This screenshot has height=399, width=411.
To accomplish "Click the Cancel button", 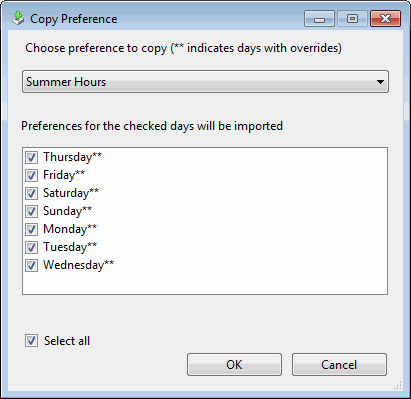I will click(339, 364).
